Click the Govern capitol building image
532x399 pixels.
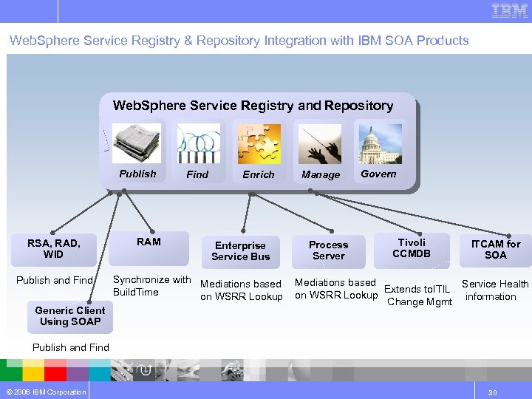pos(381,144)
